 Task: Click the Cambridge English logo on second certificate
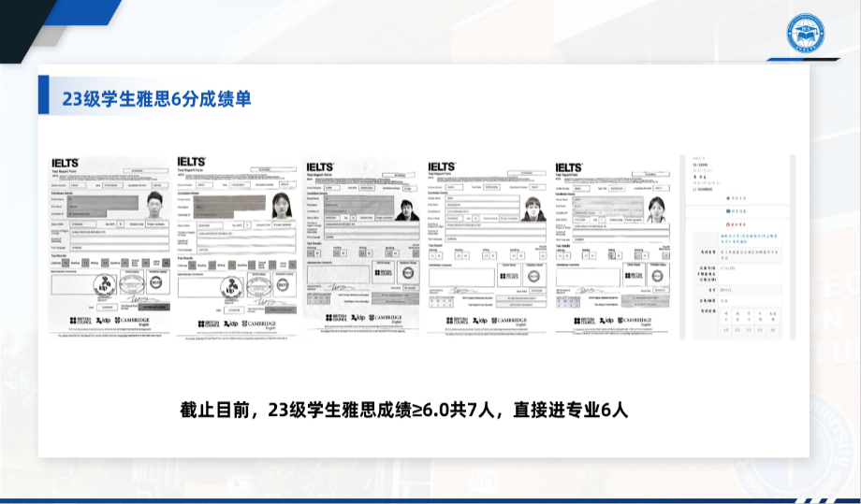tap(261, 324)
